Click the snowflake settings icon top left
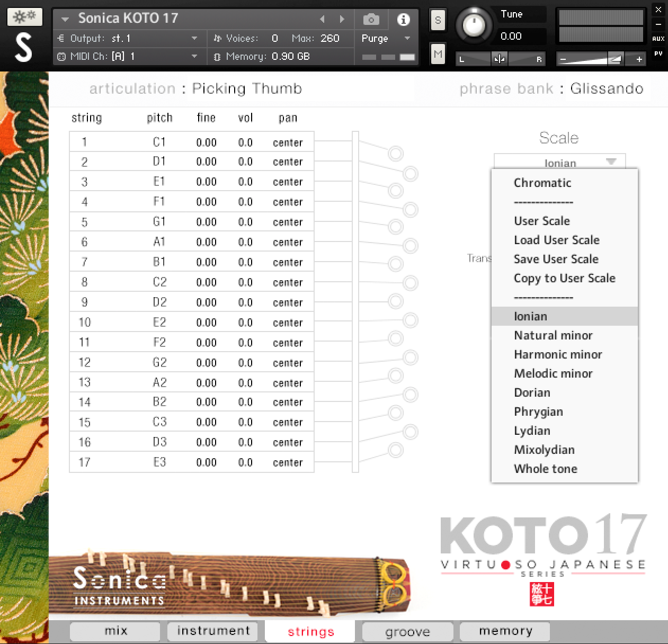Viewport: 668px width, 644px height. [24, 16]
